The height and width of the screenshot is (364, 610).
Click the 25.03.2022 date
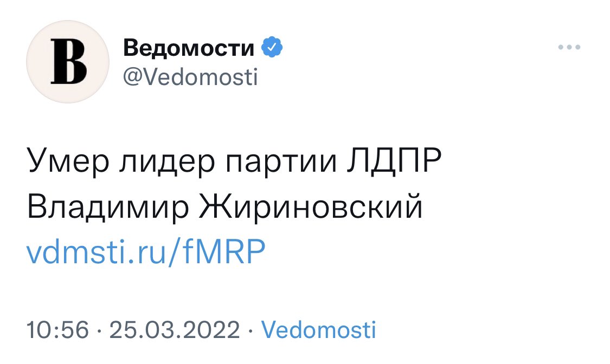(x=174, y=330)
